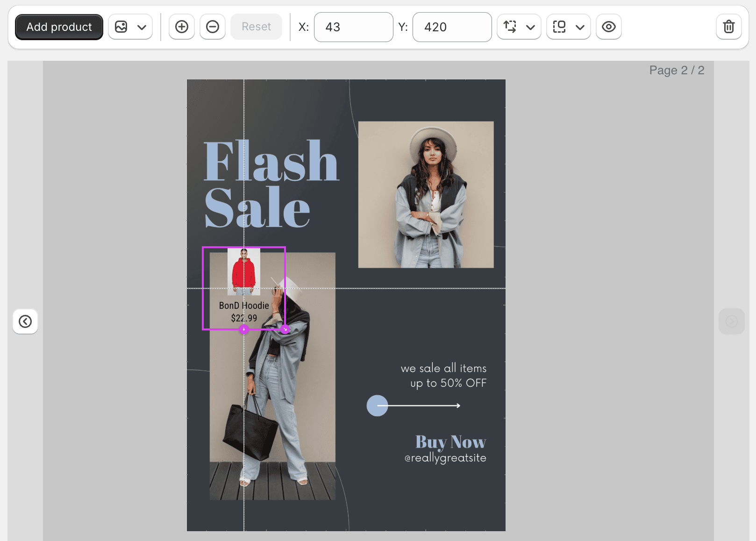Screen dimensions: 756x541
Task: Click the $22.99 price text
Action: (x=244, y=318)
